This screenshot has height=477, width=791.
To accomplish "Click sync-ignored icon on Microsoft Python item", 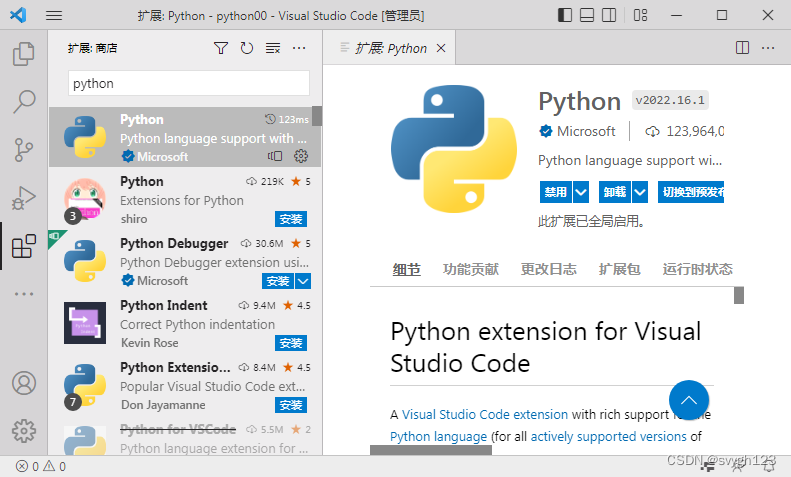I will coord(275,156).
